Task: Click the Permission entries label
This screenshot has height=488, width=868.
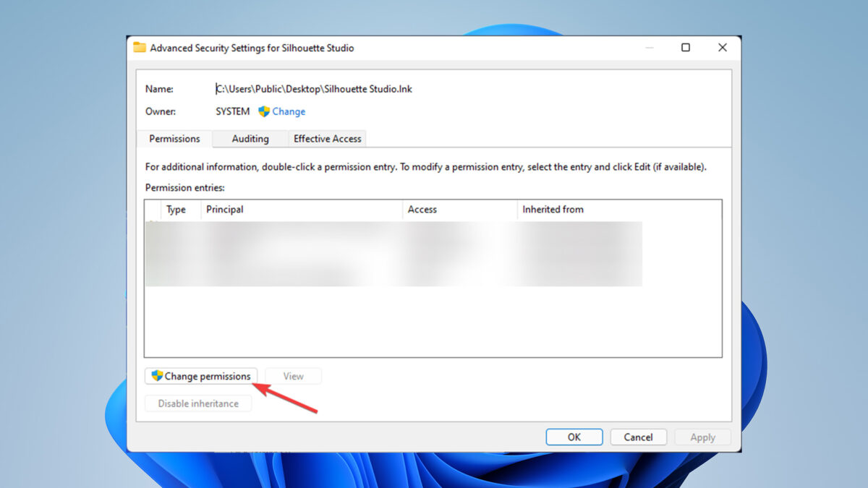Action: tap(185, 187)
